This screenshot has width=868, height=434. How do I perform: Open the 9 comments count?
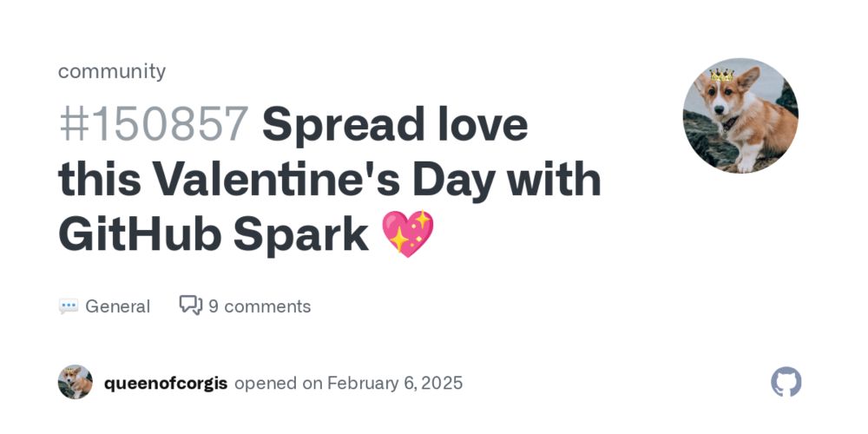[260, 306]
